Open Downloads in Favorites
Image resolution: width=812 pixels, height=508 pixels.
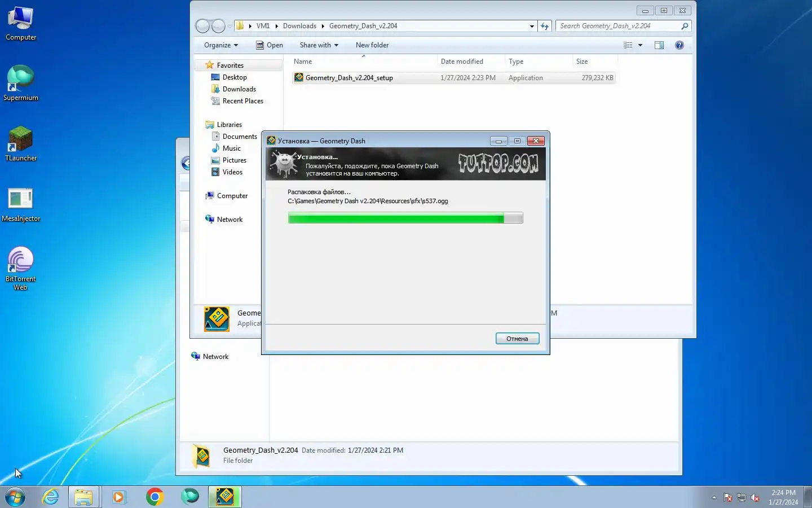(x=239, y=89)
